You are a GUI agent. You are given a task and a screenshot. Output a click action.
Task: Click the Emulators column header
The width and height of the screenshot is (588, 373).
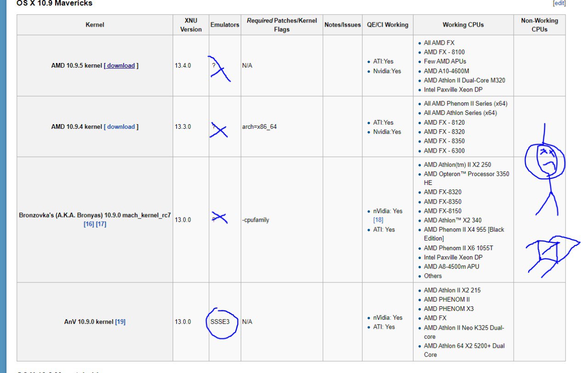pos(225,25)
